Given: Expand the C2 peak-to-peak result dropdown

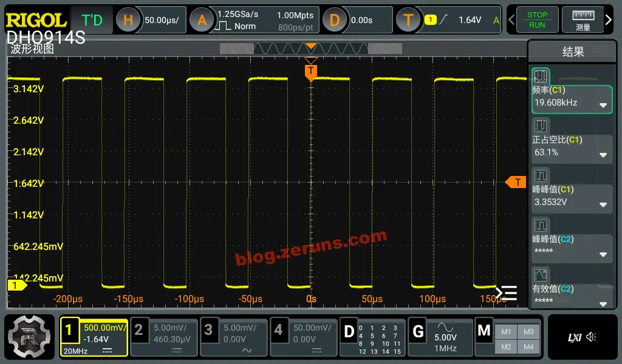Looking at the screenshot, I should (x=603, y=255).
